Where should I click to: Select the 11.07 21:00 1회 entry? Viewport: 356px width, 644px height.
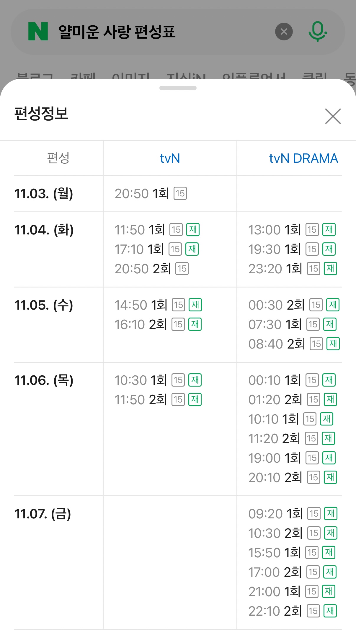[274, 592]
